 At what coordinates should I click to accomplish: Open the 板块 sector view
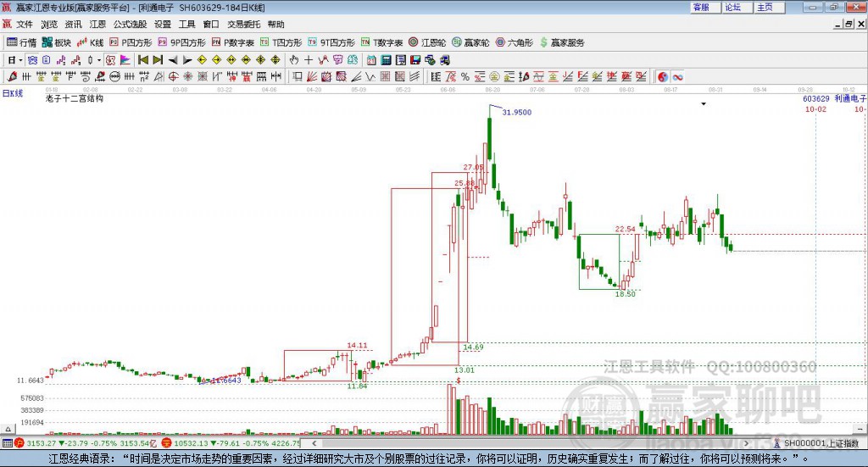57,42
